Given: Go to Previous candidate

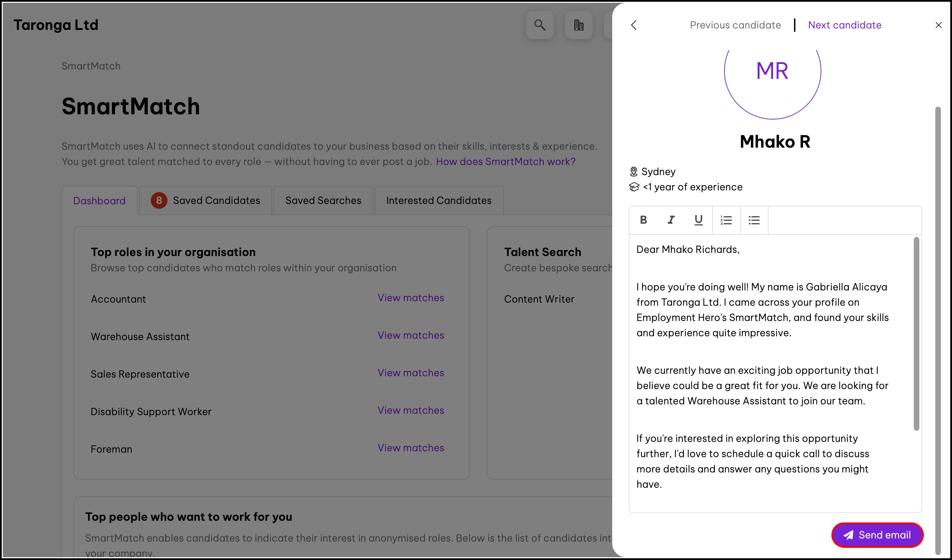Looking at the screenshot, I should [x=735, y=25].
